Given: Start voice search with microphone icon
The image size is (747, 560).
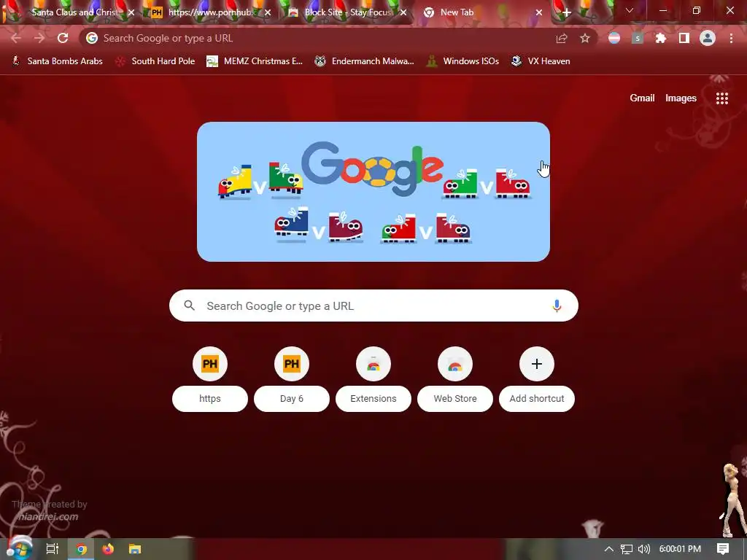Looking at the screenshot, I should (557, 306).
